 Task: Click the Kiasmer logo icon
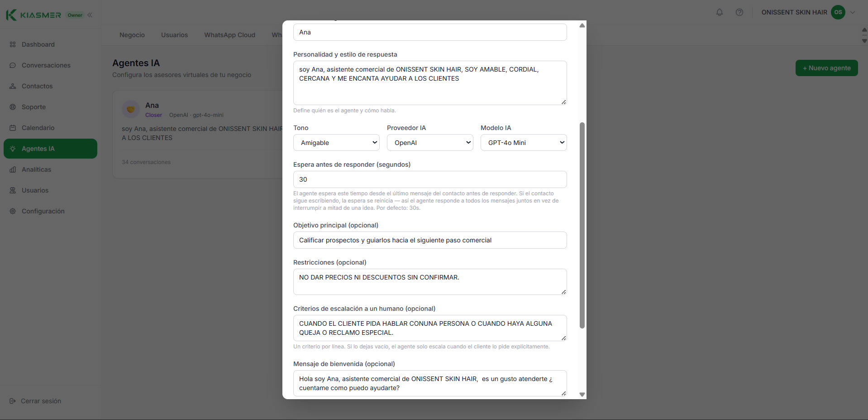(x=11, y=15)
